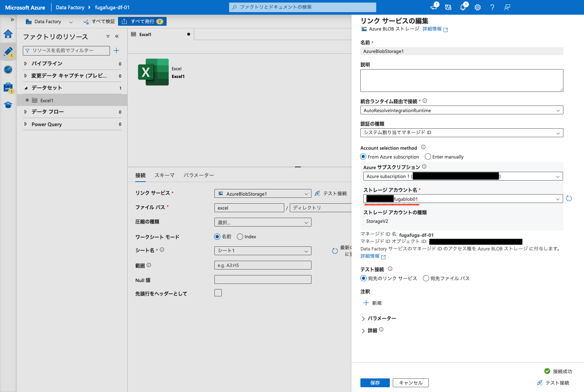Viewport: 584px width, 392px height.
Task: Click 保存 button
Action: click(x=375, y=383)
